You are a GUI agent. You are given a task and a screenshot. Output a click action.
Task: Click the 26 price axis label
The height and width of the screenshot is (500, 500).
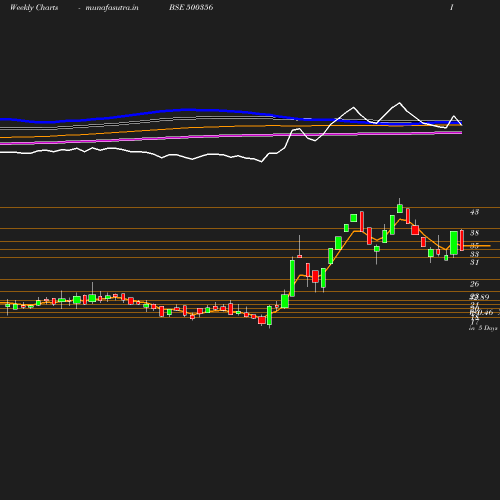[474, 284]
